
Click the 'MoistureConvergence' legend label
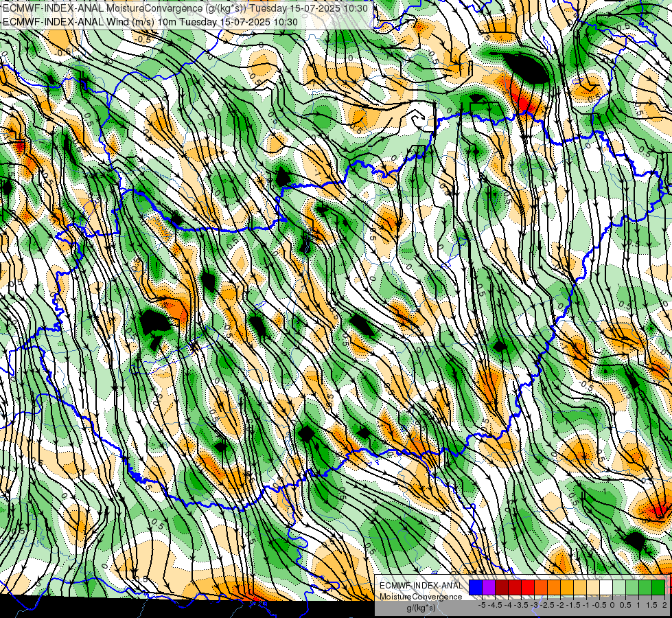coord(421,597)
